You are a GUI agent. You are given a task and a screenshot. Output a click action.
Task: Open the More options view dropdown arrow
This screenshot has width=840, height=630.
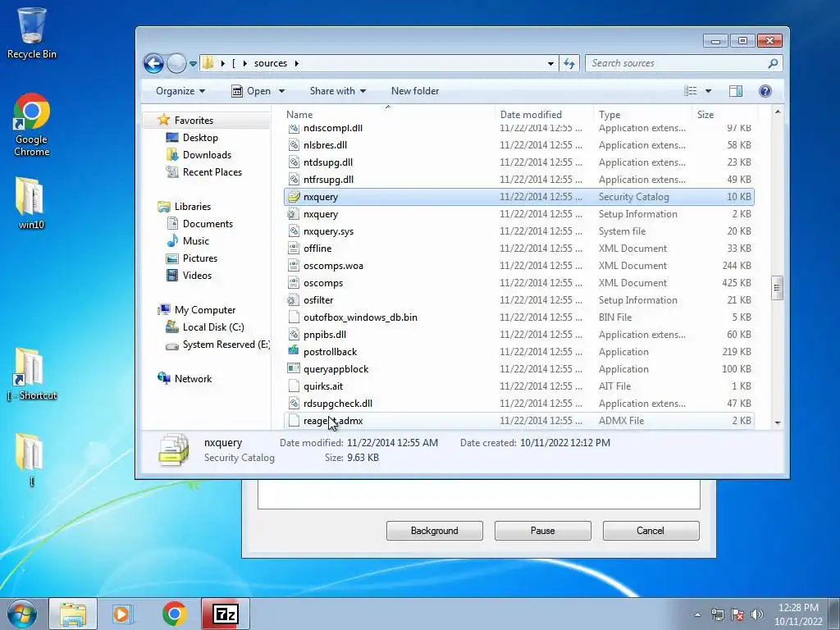(708, 91)
